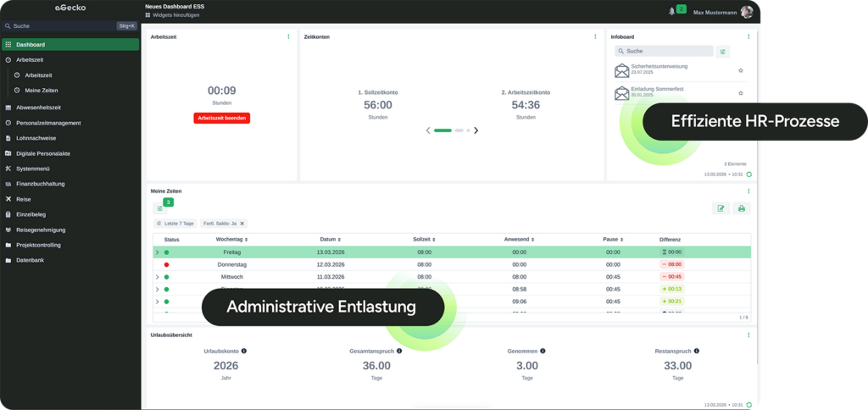868x410 pixels.
Task: Click the info icon beside Restanspruch
Action: coord(695,351)
